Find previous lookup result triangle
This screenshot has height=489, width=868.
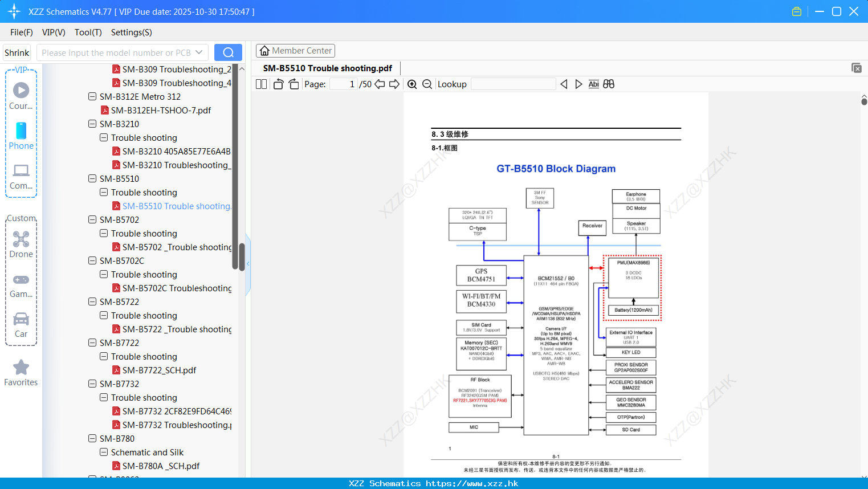click(x=564, y=84)
